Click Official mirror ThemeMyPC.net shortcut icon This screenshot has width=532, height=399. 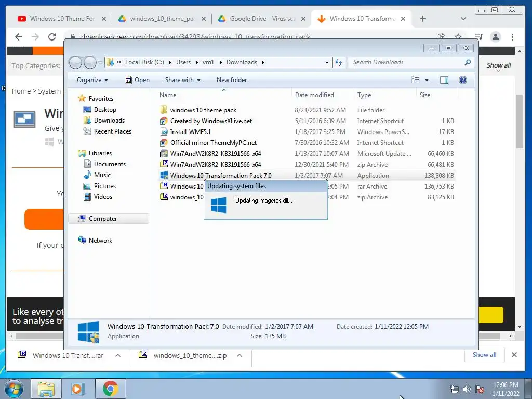(164, 142)
